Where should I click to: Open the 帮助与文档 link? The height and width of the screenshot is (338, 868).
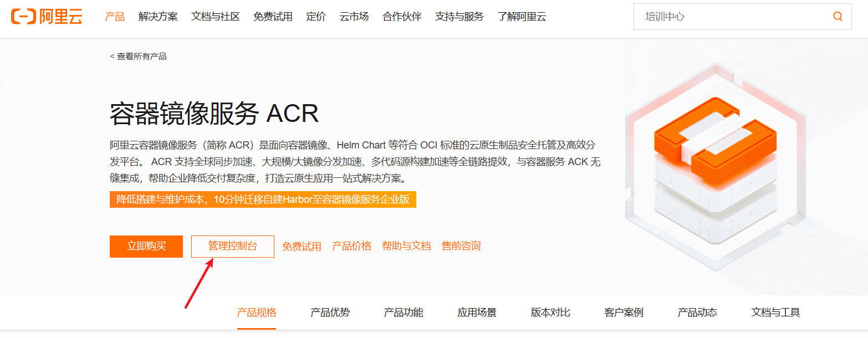pyautogui.click(x=406, y=246)
